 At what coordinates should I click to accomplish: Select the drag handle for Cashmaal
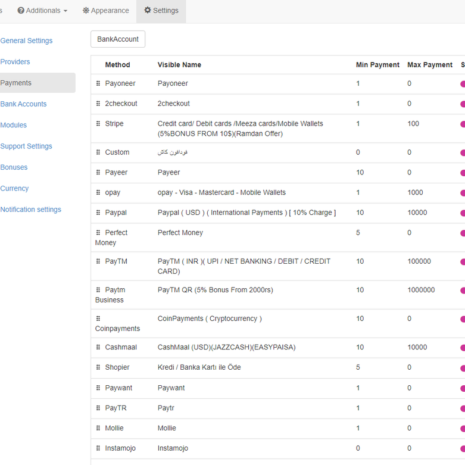[98, 347]
